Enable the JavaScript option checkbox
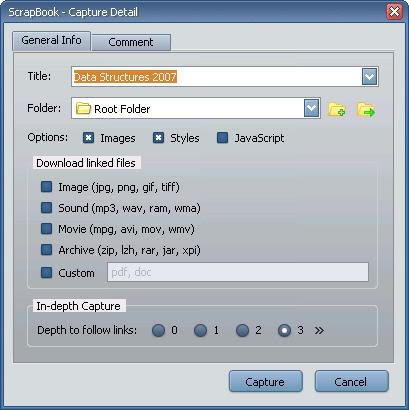409x410 pixels. 222,138
